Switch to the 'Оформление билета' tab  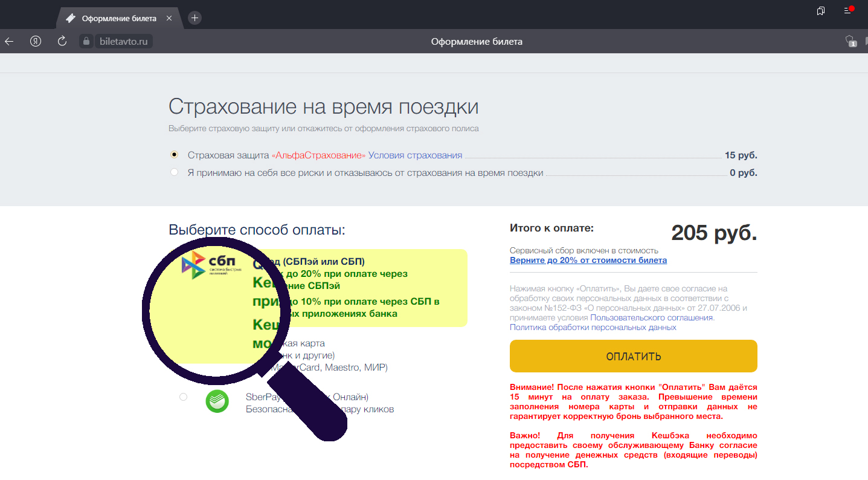coord(119,18)
